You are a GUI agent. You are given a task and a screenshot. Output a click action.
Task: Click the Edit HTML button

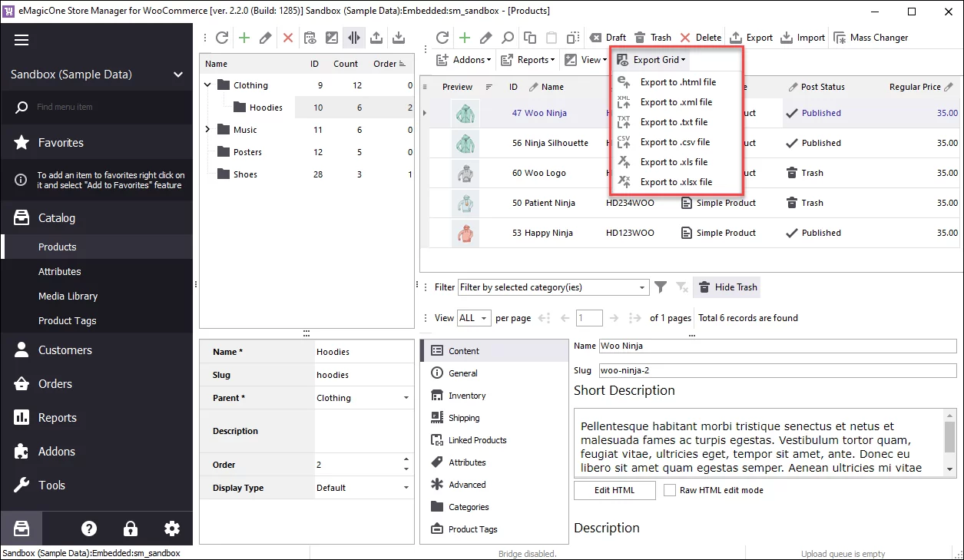(614, 490)
